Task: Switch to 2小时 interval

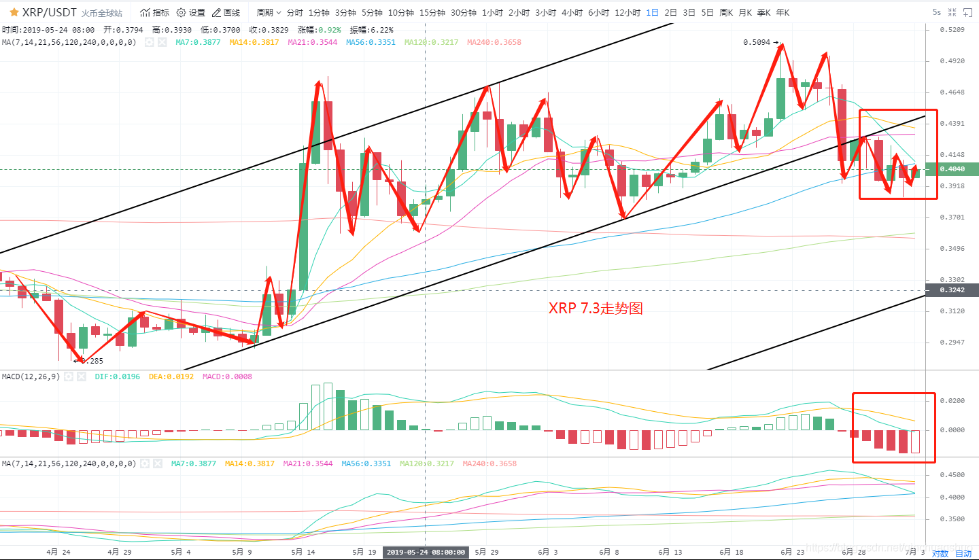Action: click(x=519, y=12)
